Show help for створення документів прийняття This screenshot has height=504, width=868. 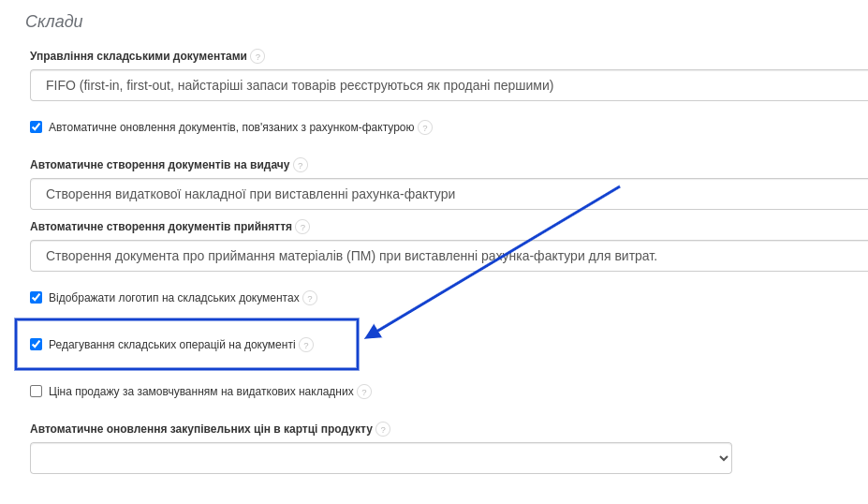coord(302,227)
